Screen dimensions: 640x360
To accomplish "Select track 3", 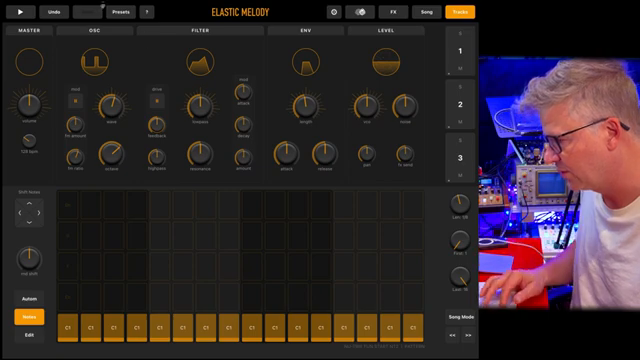I will click(460, 158).
